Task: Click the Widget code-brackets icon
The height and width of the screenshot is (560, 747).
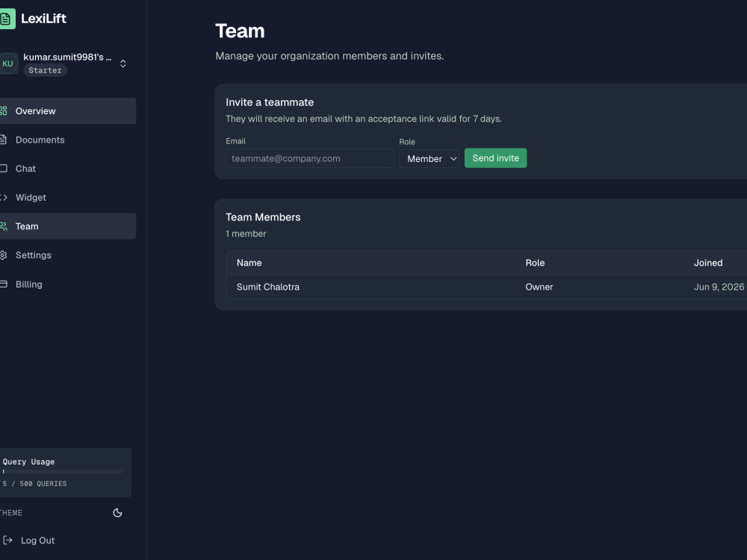Action: click(3, 198)
